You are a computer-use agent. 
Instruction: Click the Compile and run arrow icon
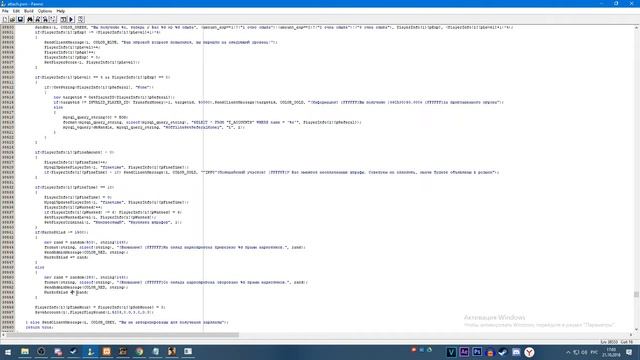(71, 19)
